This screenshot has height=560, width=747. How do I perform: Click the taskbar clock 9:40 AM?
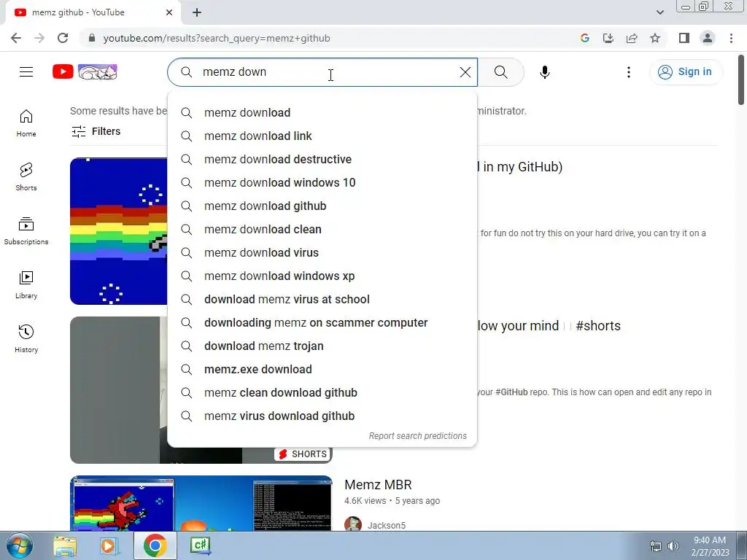710,545
